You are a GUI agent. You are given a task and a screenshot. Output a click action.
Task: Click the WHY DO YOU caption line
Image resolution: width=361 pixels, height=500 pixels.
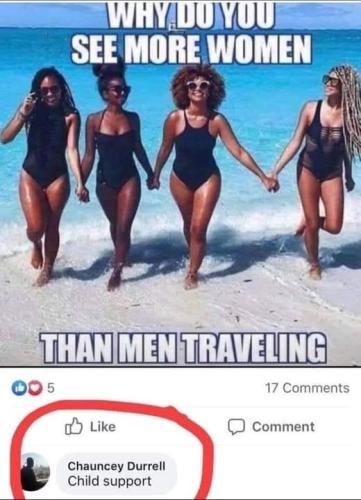click(191, 15)
